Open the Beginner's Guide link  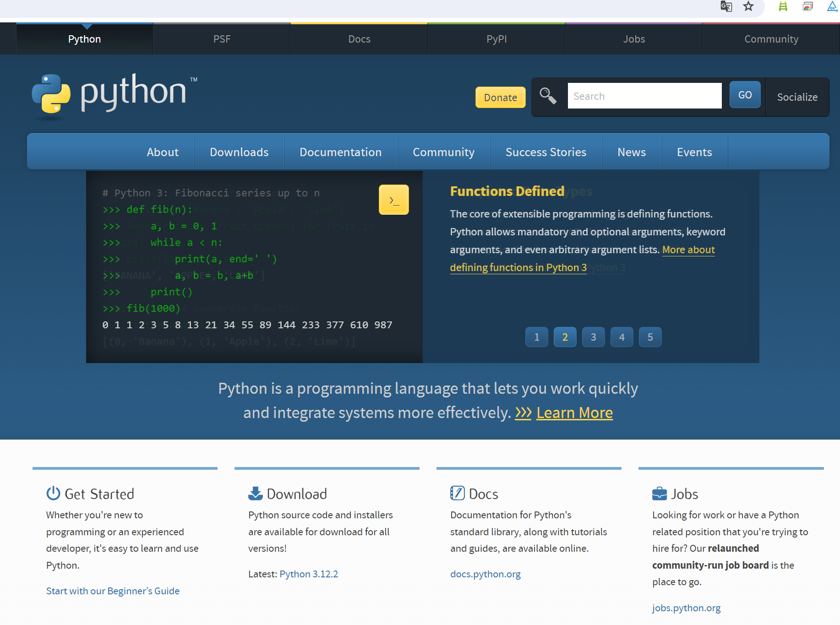[x=113, y=591]
